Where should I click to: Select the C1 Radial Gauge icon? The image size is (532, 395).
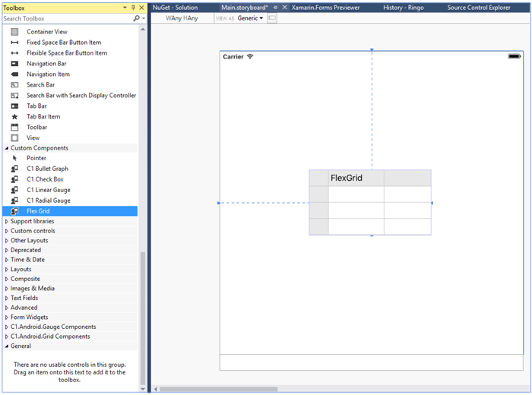pyautogui.click(x=14, y=201)
